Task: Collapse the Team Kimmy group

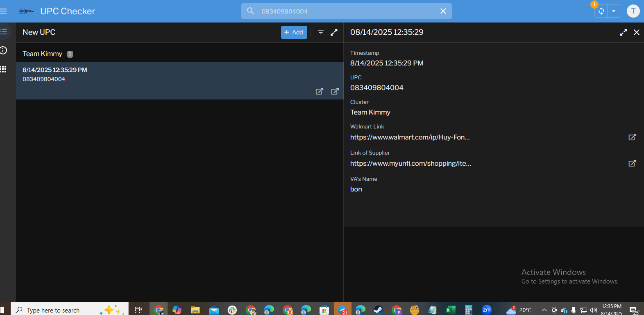Action: [43, 54]
